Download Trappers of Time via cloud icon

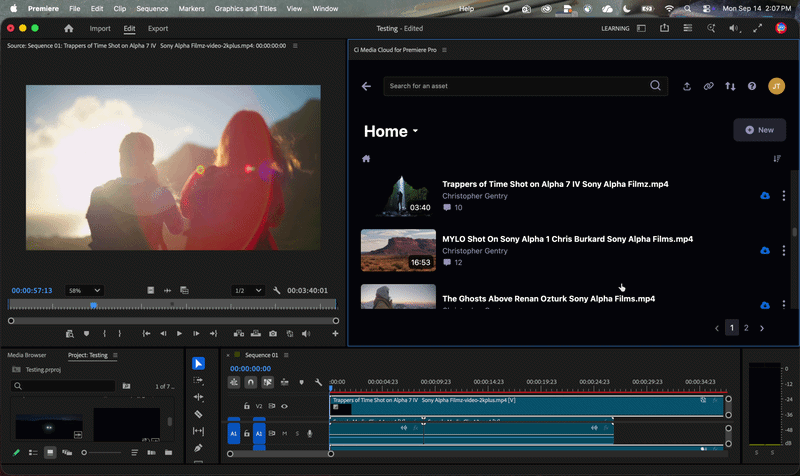point(765,195)
